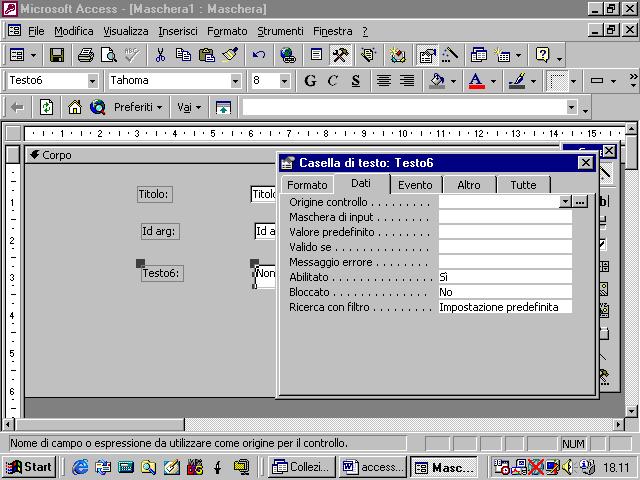The image size is (640, 480).
Task: Click the Start button on taskbar
Action: (29, 467)
